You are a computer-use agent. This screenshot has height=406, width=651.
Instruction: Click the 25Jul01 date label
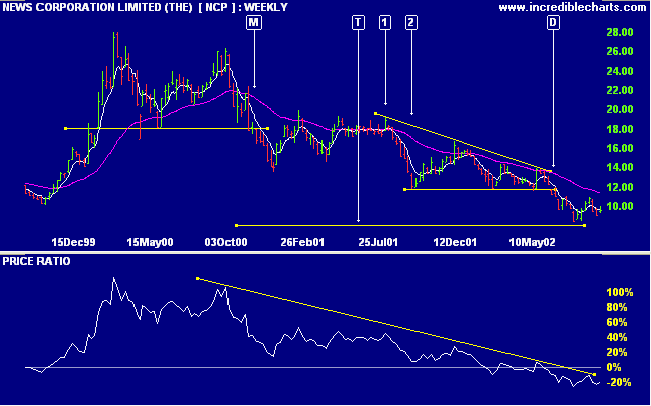(378, 242)
